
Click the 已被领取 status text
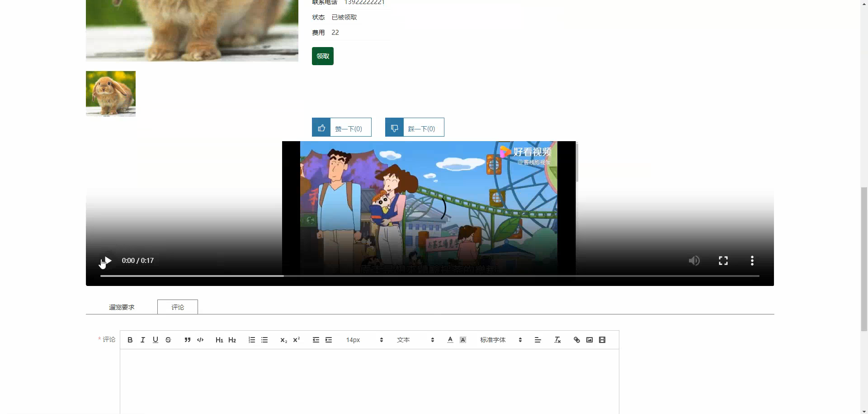(x=344, y=17)
